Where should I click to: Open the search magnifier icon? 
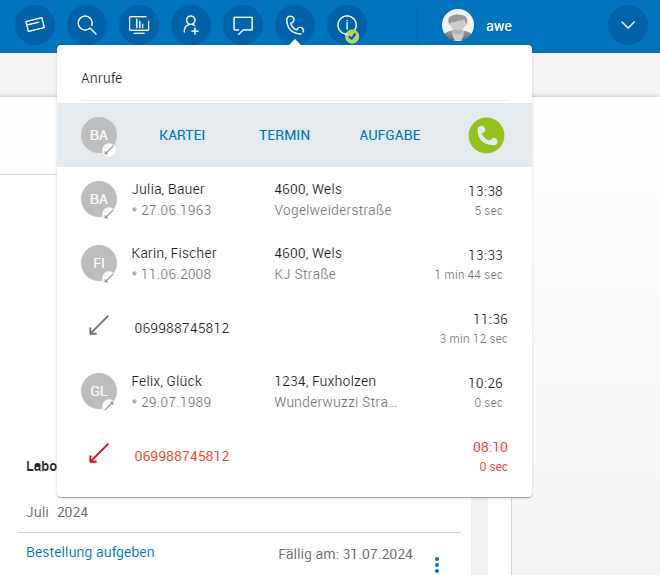pos(87,25)
